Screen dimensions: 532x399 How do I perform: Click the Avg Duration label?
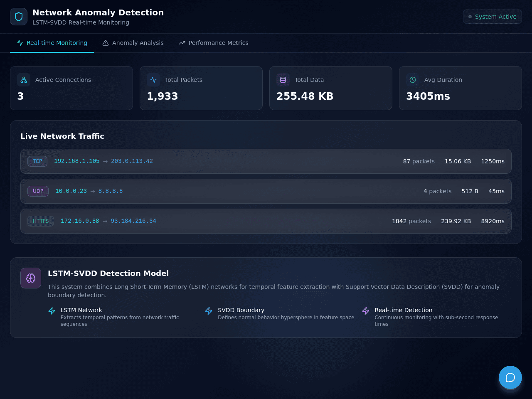443,80
